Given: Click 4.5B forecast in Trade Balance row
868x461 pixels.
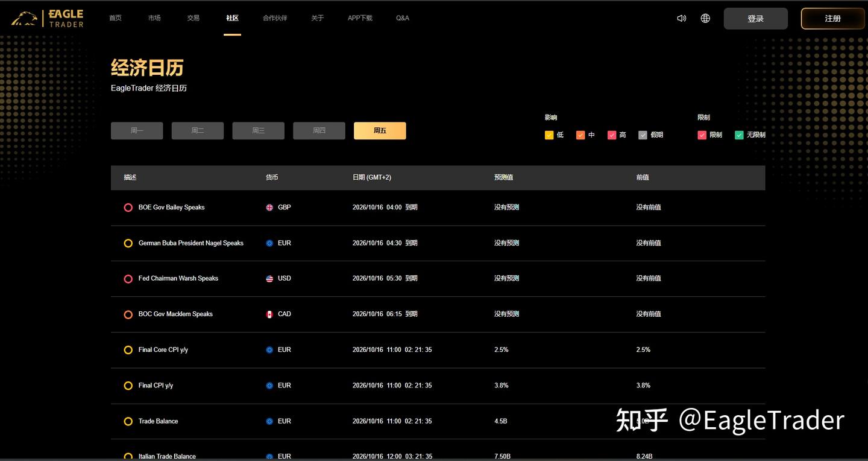Looking at the screenshot, I should (501, 421).
